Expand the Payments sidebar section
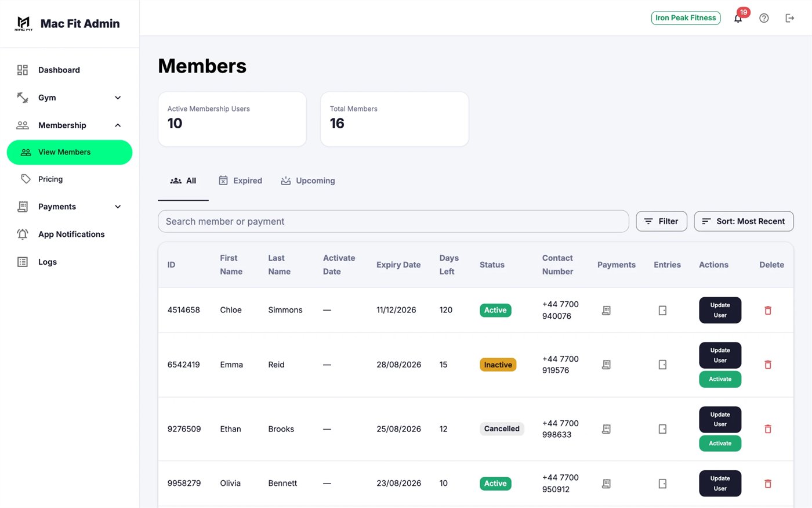Screen dimensions: 812x508 tap(70, 207)
